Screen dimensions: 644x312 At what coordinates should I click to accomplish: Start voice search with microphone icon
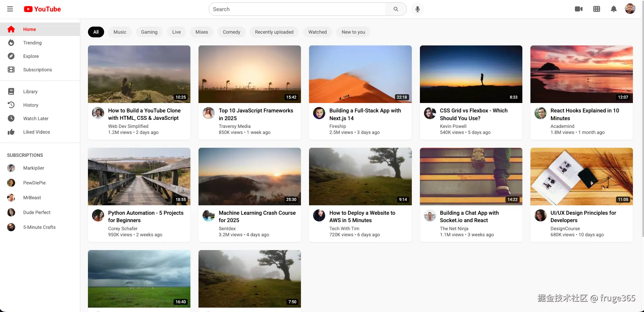coord(418,9)
